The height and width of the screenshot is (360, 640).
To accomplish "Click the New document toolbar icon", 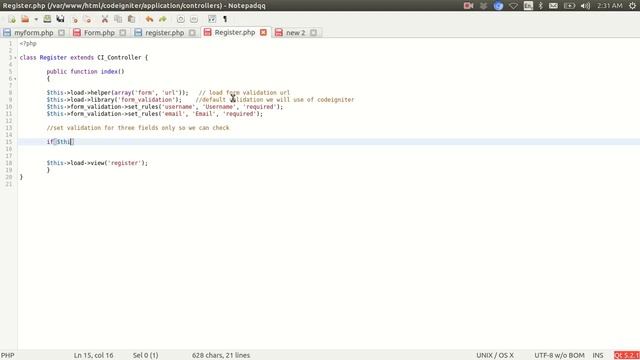I will [x=12, y=19].
